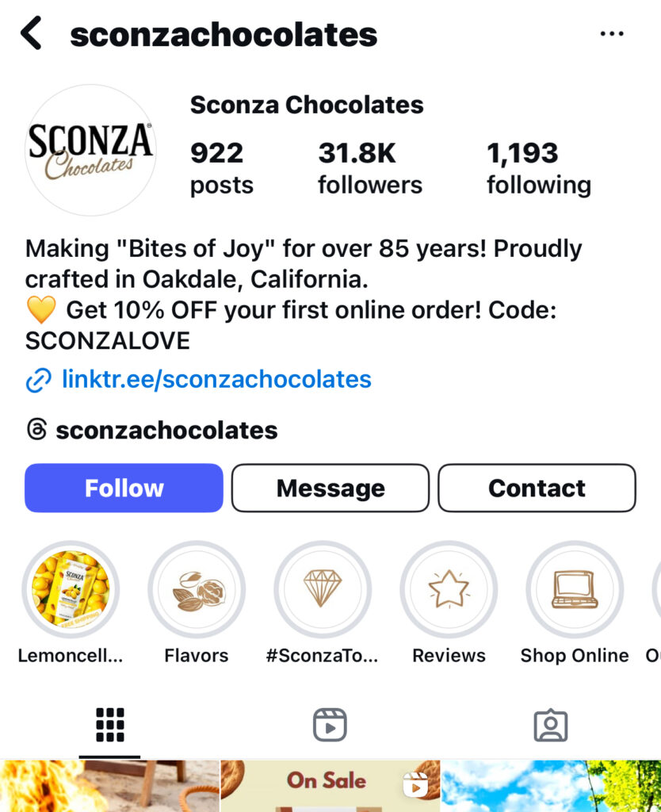The width and height of the screenshot is (661, 812).
Task: Tap the Message button
Action: coord(330,488)
